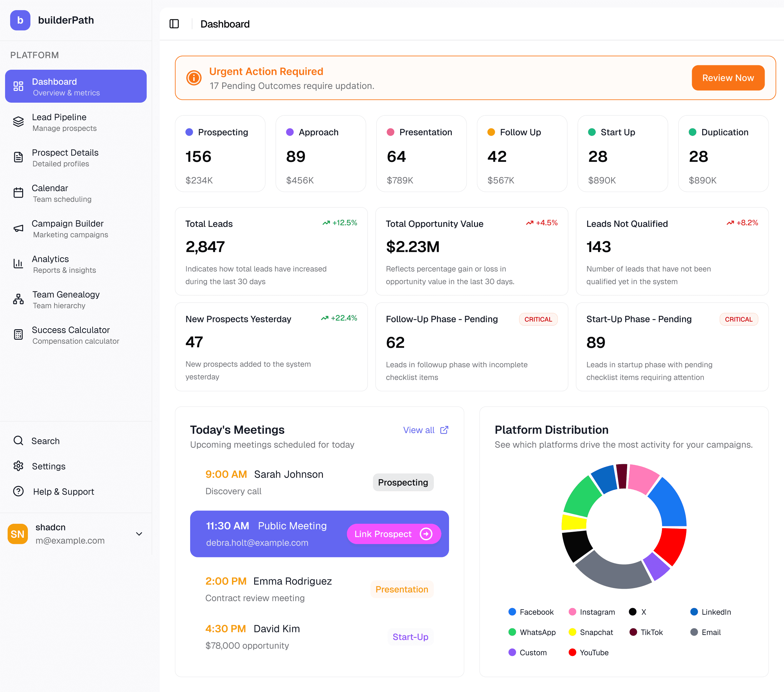
Task: Select the Campaign Builder megaphone icon
Action: click(x=18, y=228)
